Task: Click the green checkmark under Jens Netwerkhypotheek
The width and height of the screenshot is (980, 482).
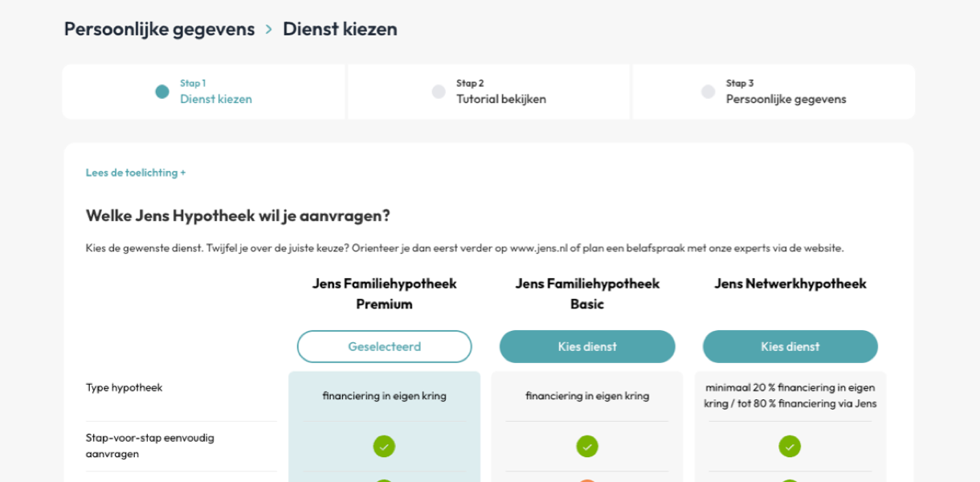Action: (790, 445)
